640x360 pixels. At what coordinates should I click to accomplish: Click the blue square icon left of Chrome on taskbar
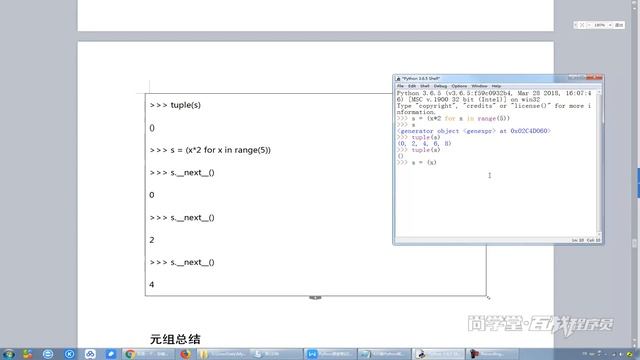[111, 354]
